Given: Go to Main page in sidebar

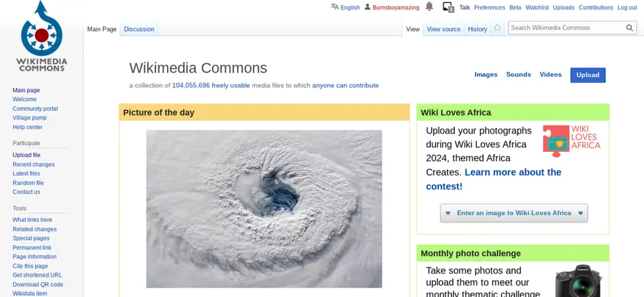Looking at the screenshot, I should pos(26,90).
